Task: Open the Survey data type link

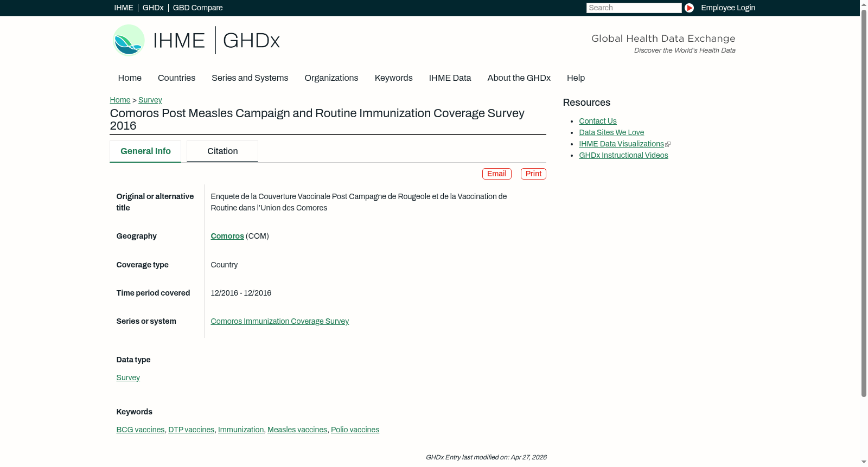Action: click(128, 378)
